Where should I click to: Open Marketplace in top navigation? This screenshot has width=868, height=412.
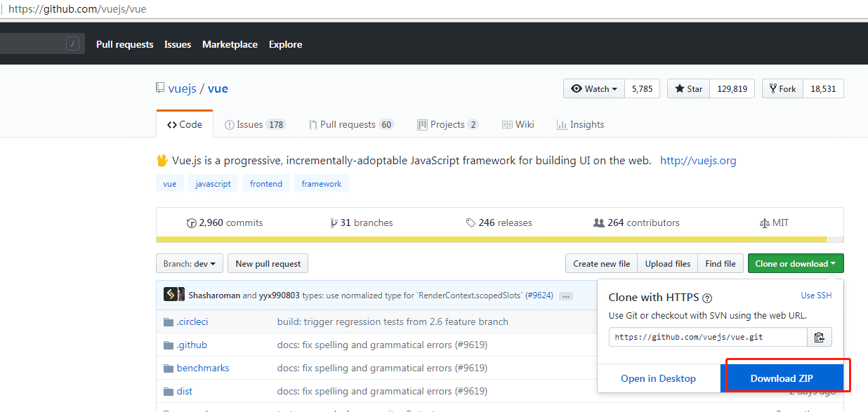[230, 44]
